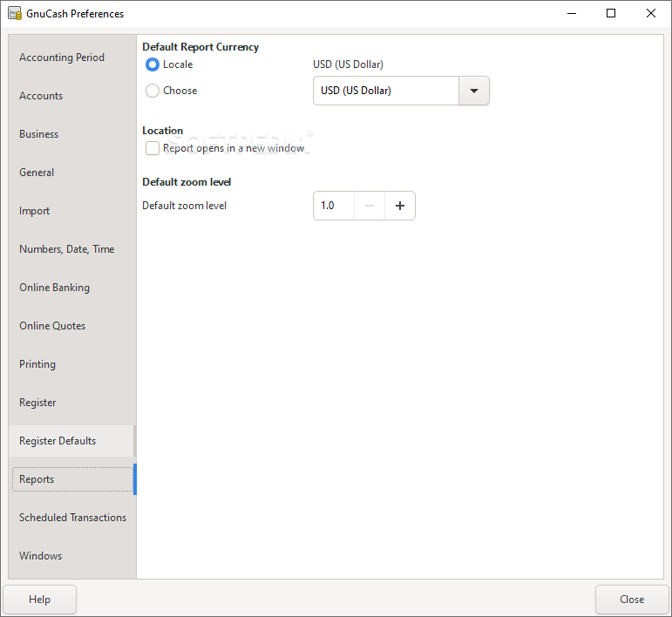Enable Report opens in a new window
This screenshot has width=672, height=617.
point(153,148)
